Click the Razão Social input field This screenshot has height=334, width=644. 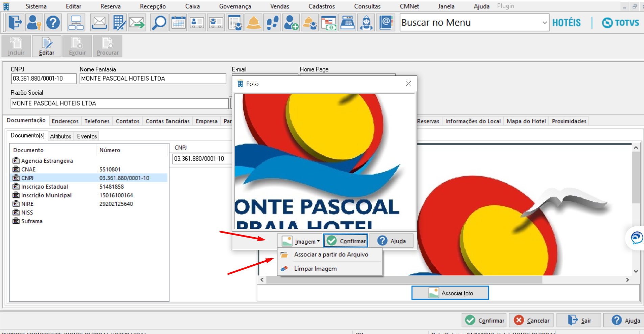click(x=120, y=103)
